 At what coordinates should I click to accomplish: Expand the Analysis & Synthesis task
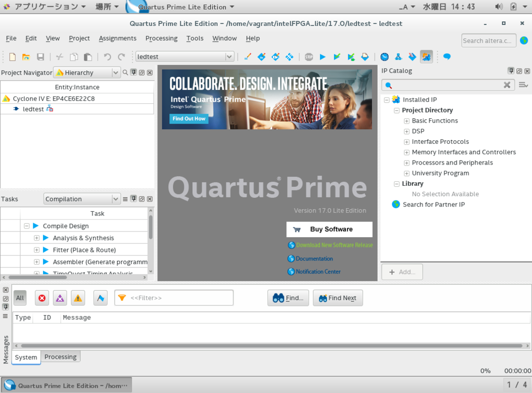[x=37, y=238]
